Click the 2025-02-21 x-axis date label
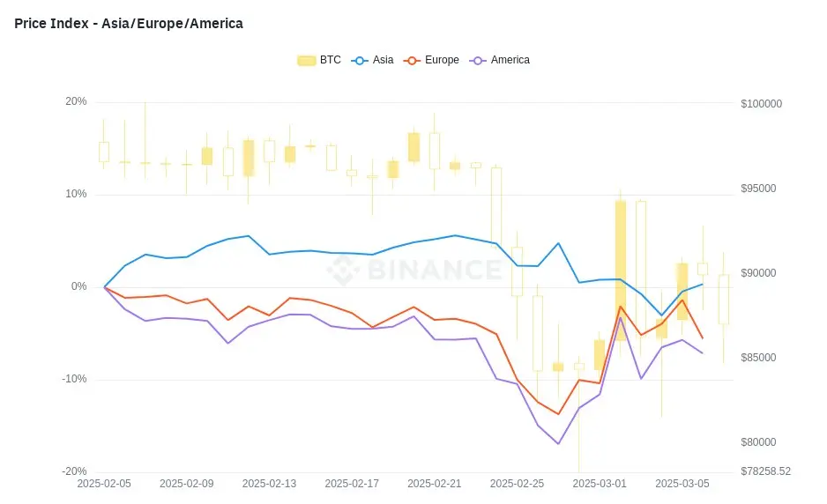The height and width of the screenshot is (504, 827). click(434, 484)
